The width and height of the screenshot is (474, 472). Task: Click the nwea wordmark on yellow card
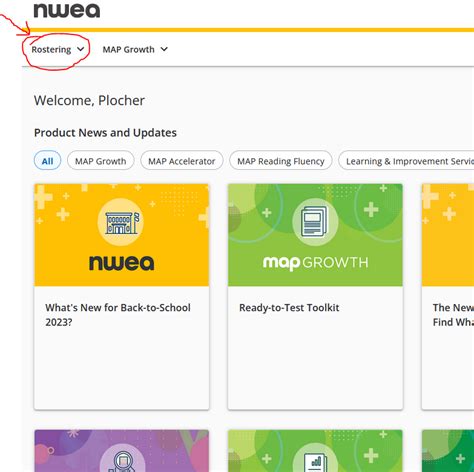122,263
